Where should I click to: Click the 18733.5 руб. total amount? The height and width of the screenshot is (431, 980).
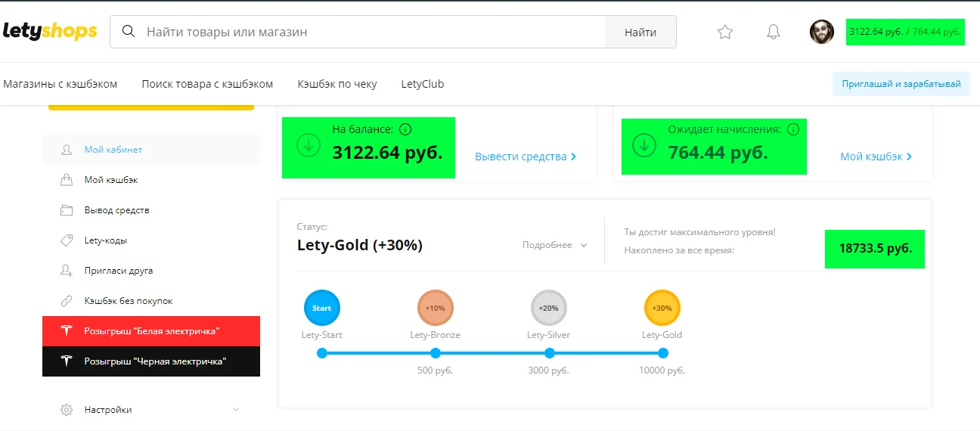875,248
